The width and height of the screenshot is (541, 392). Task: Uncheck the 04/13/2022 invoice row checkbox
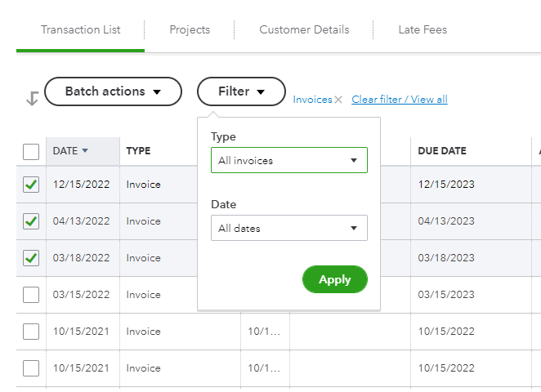click(31, 221)
